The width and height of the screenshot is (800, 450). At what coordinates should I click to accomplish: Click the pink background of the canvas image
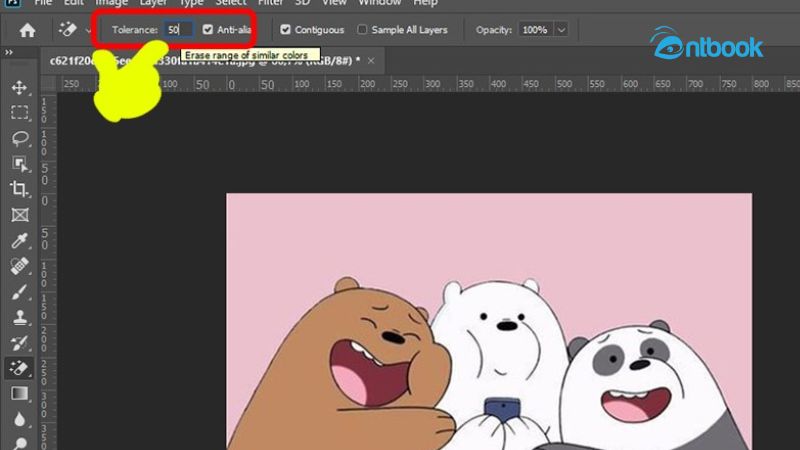(489, 235)
